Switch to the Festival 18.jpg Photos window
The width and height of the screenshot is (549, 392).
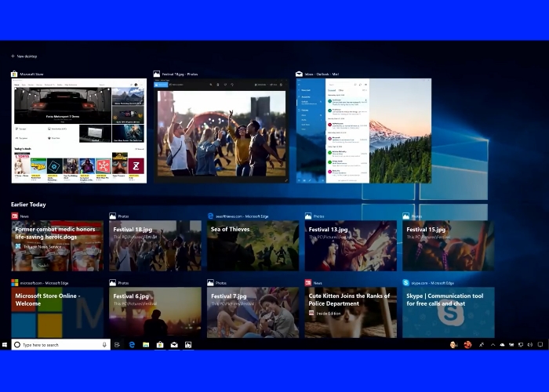pyautogui.click(x=221, y=131)
